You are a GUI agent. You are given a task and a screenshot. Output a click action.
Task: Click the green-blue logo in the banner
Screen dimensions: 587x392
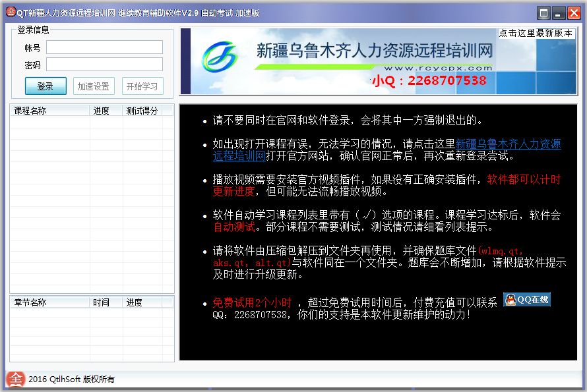coord(220,57)
